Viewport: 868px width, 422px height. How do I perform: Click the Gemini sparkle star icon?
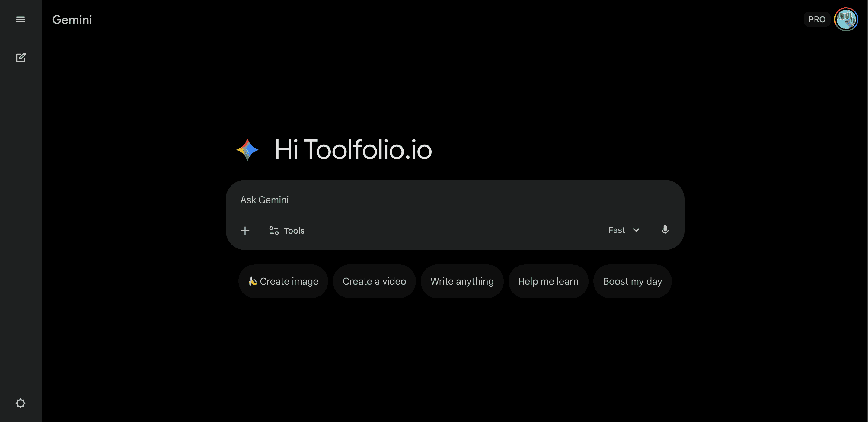(x=247, y=150)
